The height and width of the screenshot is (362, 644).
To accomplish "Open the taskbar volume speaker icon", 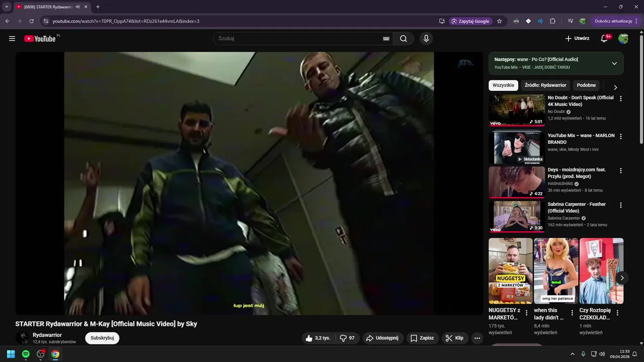I will click(602, 354).
